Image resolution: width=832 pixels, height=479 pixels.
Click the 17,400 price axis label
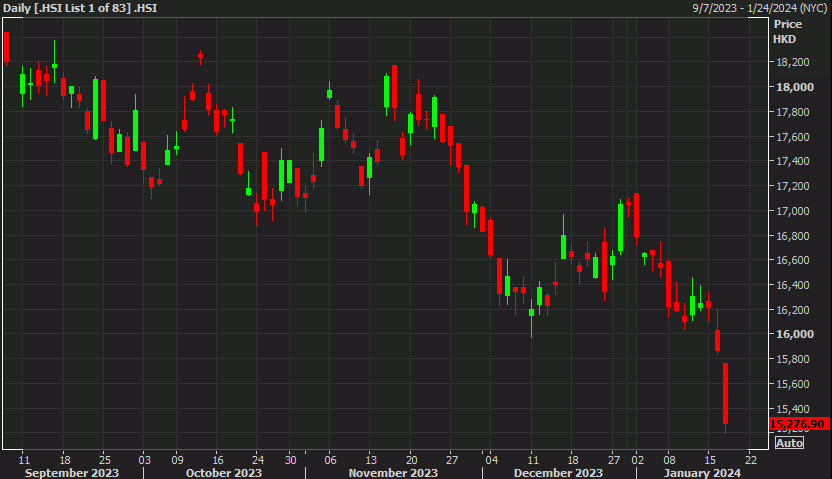(792, 161)
